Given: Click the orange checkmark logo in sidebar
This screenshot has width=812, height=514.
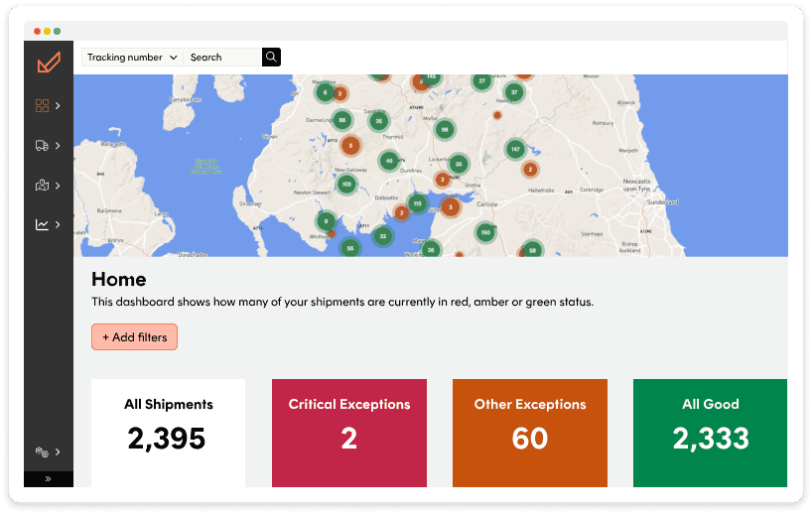Looking at the screenshot, I should click(x=49, y=63).
